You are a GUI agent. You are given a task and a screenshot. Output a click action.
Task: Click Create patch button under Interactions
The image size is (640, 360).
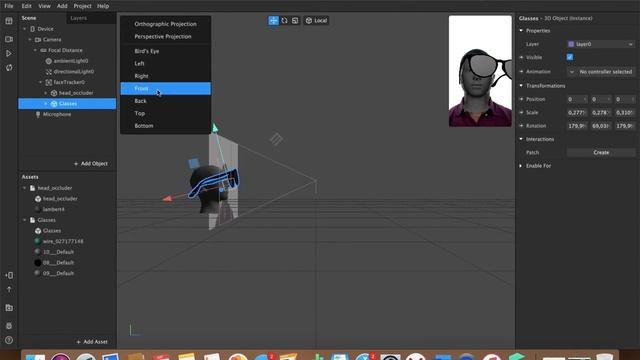pyautogui.click(x=601, y=153)
